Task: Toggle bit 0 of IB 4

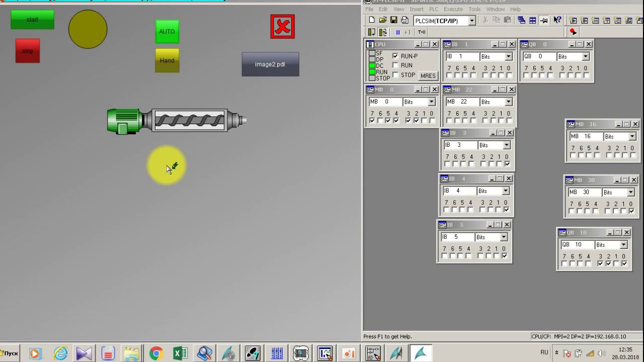Action: pyautogui.click(x=506, y=210)
